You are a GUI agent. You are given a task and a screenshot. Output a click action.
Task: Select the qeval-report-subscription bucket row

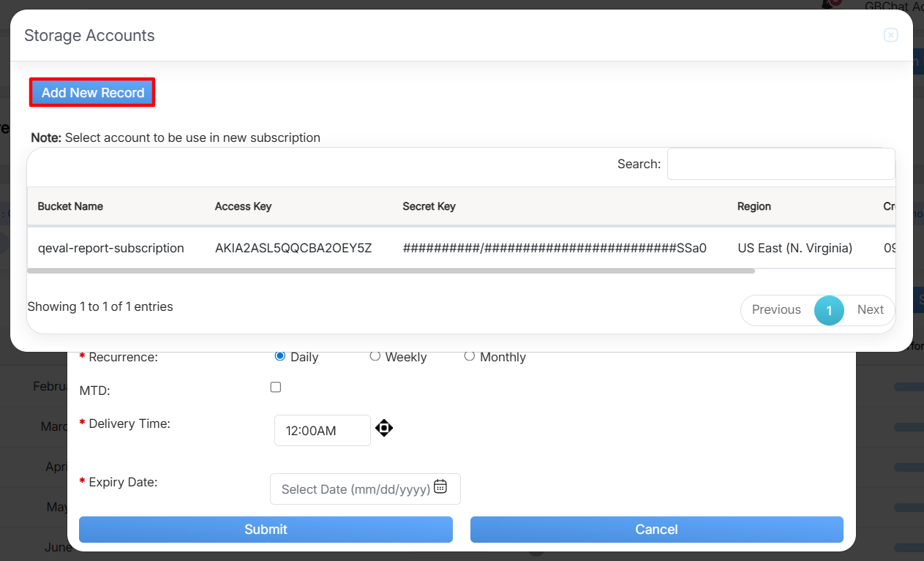pos(461,248)
